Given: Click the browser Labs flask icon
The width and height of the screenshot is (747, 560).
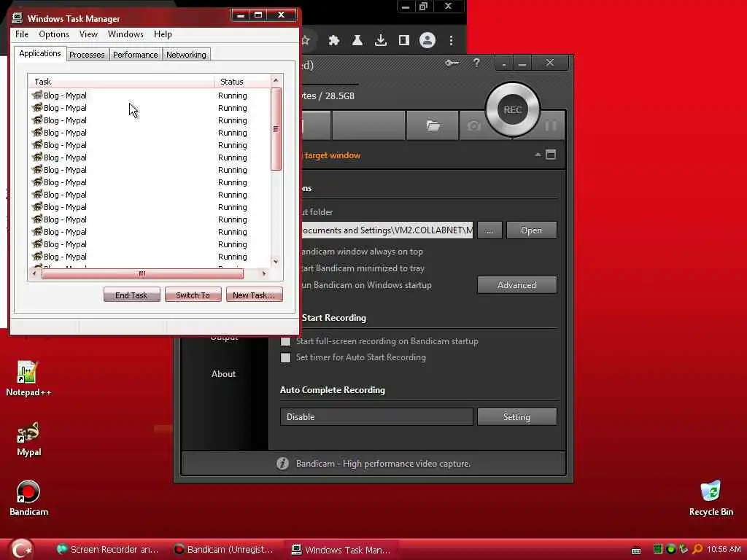Looking at the screenshot, I should tap(357, 40).
